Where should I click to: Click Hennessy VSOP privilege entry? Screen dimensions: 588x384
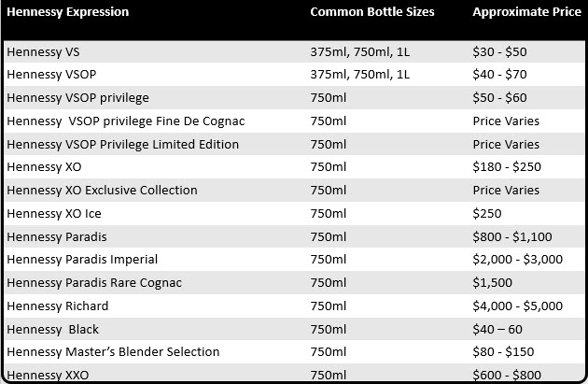[77, 97]
